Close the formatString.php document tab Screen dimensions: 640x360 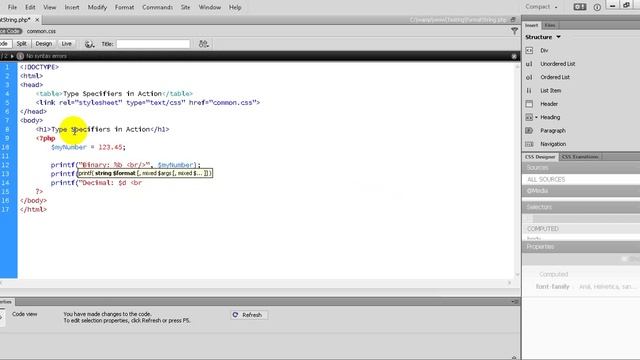point(37,20)
